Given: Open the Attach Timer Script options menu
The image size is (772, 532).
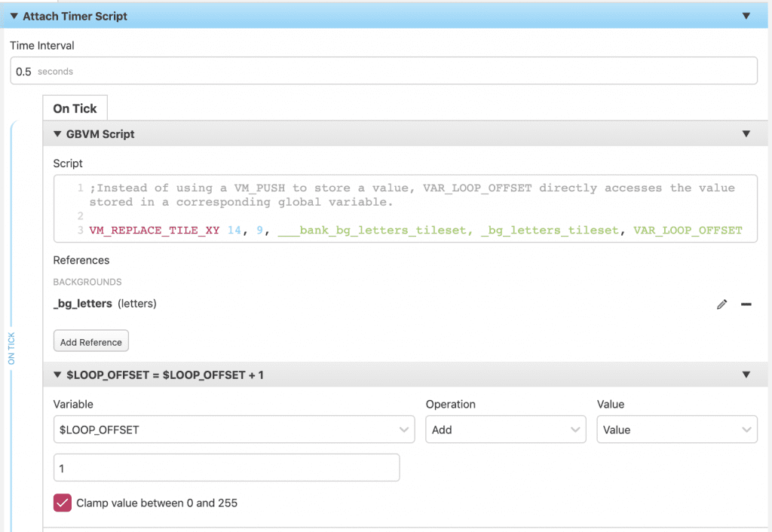Looking at the screenshot, I should 746,17.
